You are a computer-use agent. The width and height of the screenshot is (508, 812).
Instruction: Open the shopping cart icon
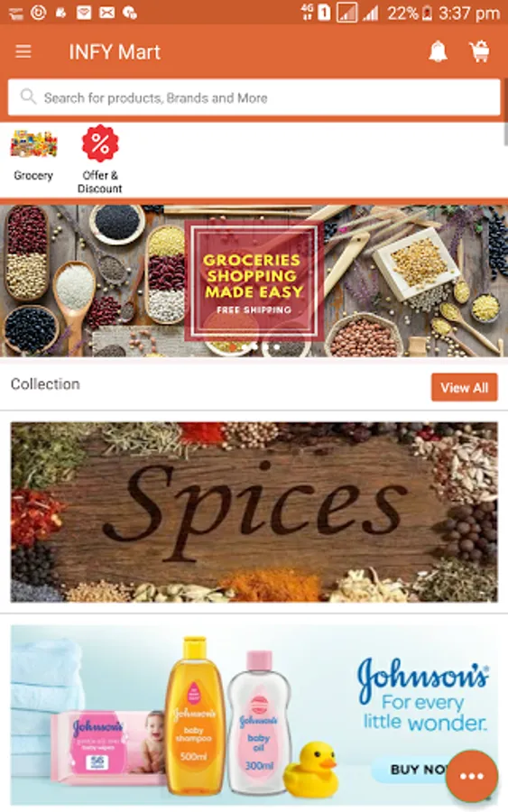(479, 51)
